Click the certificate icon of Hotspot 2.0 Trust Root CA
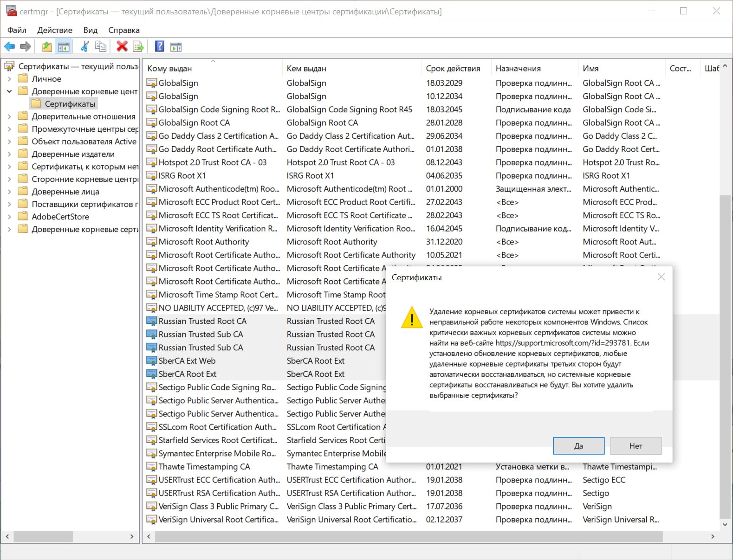Screen dimensions: 733x560 pyautogui.click(x=151, y=162)
